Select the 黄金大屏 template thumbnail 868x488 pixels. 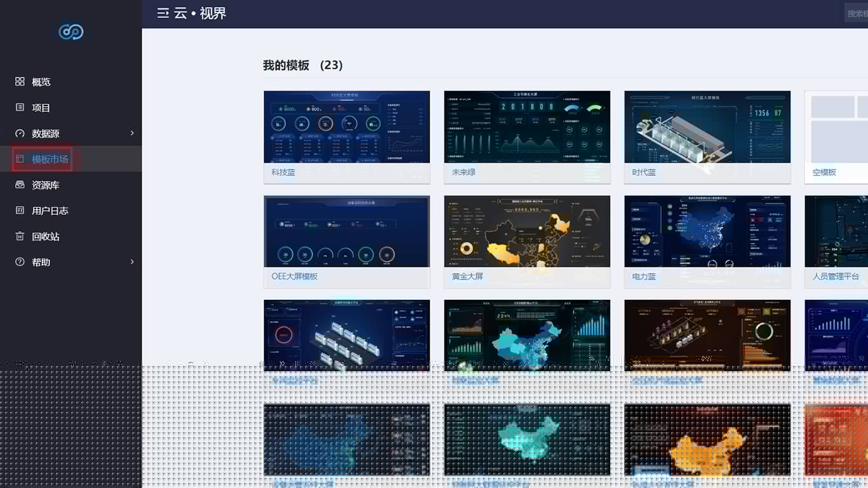coord(527,231)
